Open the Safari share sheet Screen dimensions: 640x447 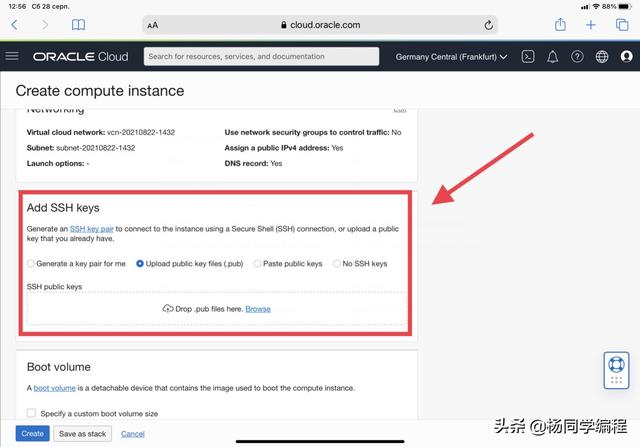pyautogui.click(x=560, y=24)
